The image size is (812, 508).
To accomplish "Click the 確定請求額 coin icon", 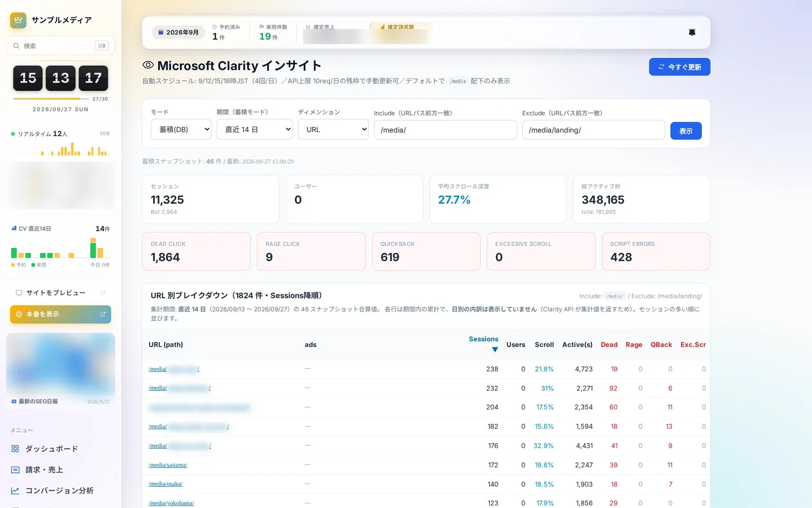I will click(x=383, y=27).
